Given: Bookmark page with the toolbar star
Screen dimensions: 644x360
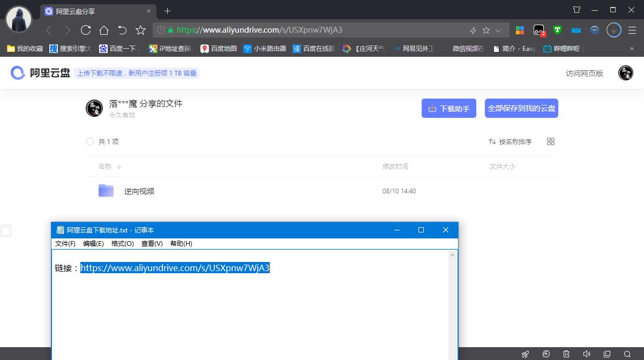Looking at the screenshot, I should [x=140, y=30].
